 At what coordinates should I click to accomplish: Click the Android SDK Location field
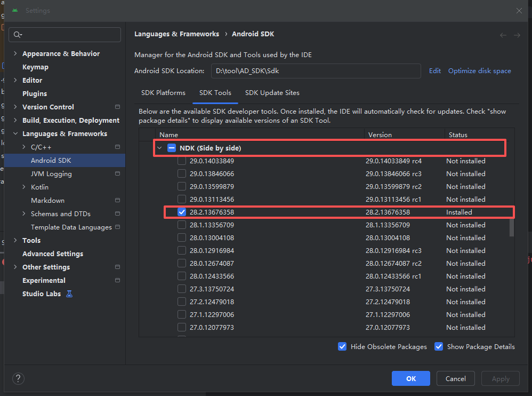[x=316, y=71]
